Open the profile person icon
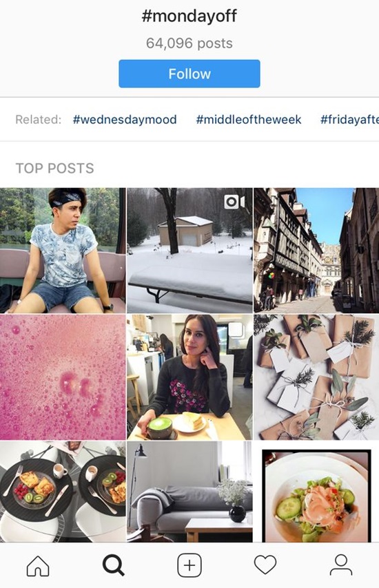The image size is (379, 588). 341,565
